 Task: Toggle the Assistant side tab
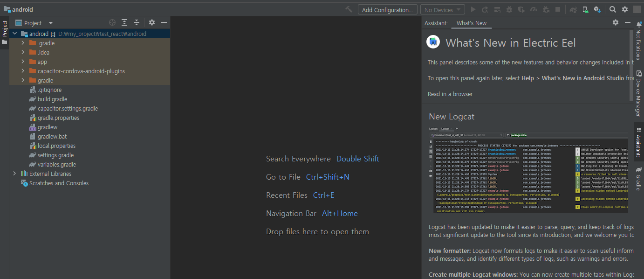tap(639, 142)
